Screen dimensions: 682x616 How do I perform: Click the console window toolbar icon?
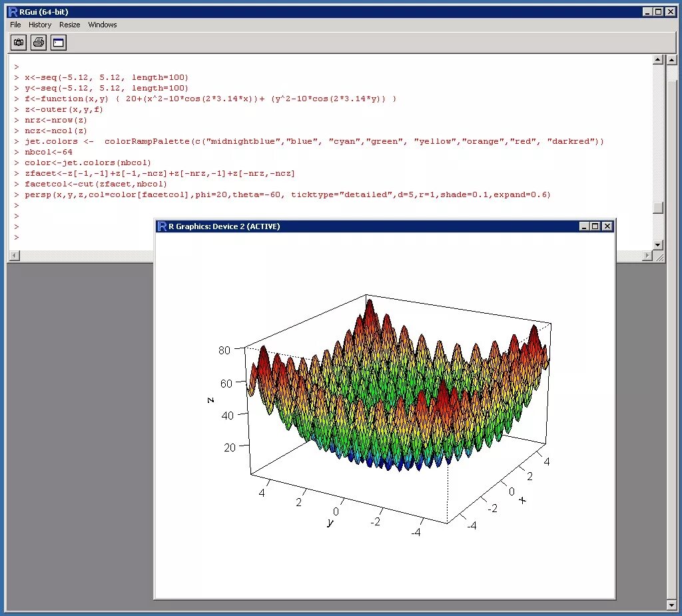(59, 43)
